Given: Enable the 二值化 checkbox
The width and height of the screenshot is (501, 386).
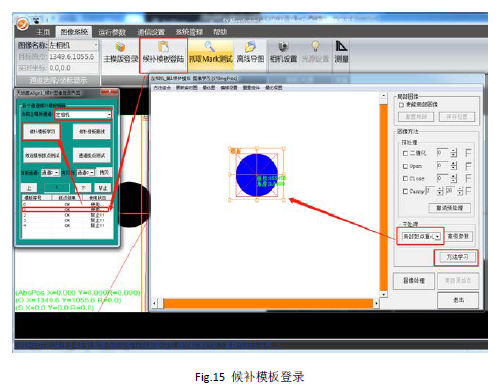Looking at the screenshot, I should [x=405, y=153].
